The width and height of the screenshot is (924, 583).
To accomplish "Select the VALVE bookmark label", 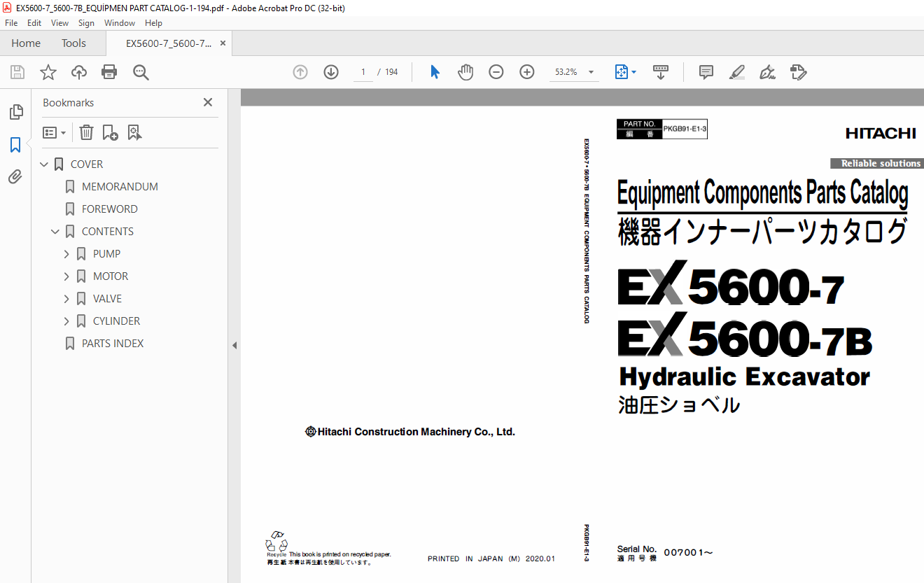I will [x=107, y=299].
